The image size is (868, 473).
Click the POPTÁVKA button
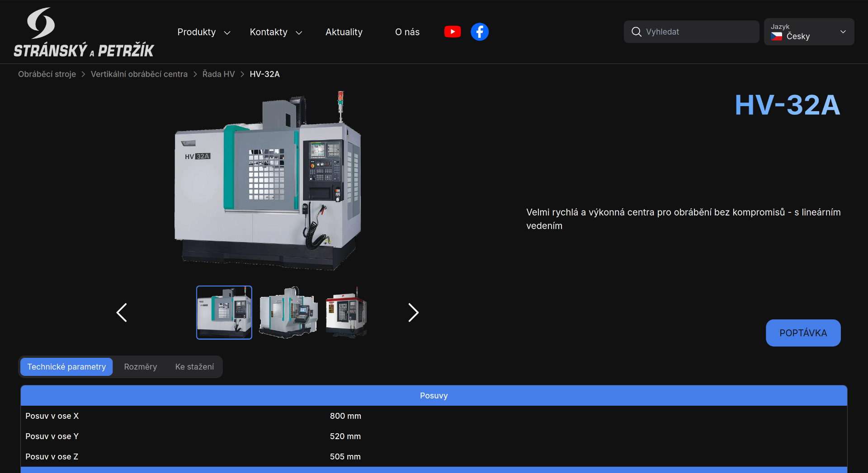(803, 333)
